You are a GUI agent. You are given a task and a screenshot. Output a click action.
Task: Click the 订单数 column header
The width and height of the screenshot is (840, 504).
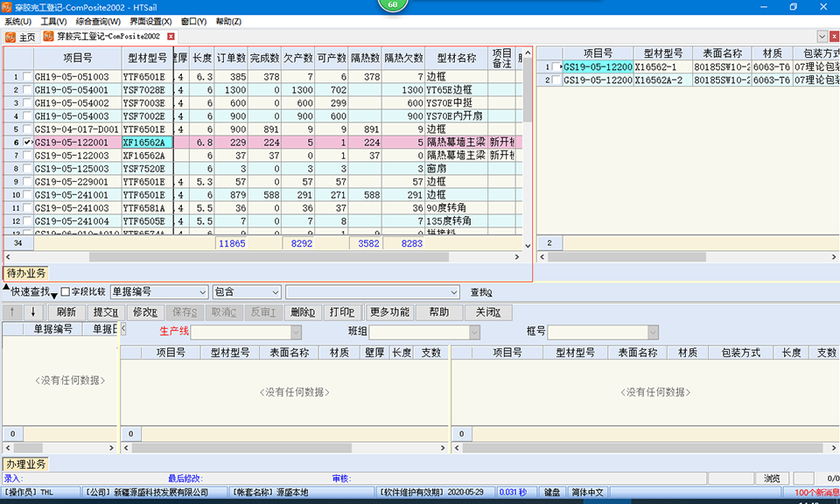(231, 58)
